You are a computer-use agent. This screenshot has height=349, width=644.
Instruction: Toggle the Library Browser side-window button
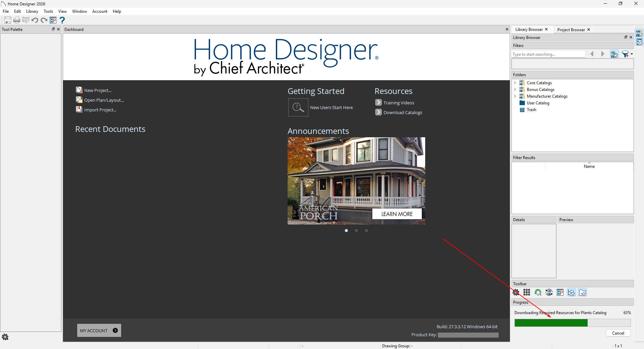(639, 33)
